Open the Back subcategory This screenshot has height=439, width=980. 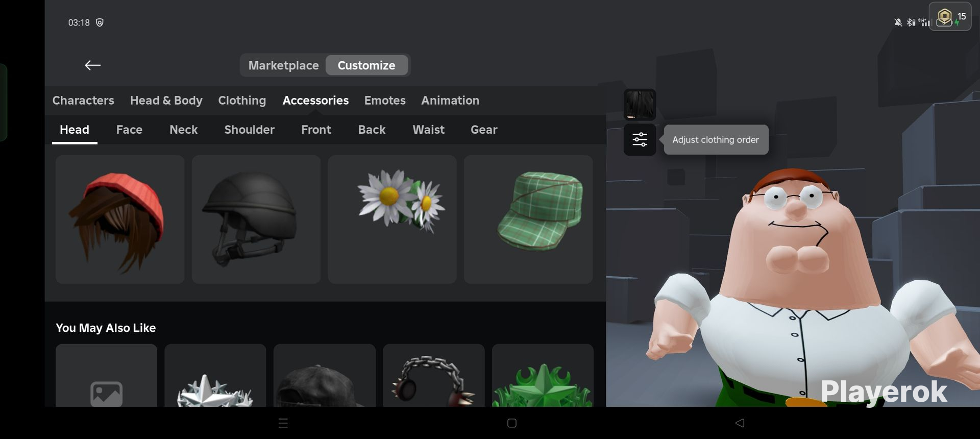372,130
